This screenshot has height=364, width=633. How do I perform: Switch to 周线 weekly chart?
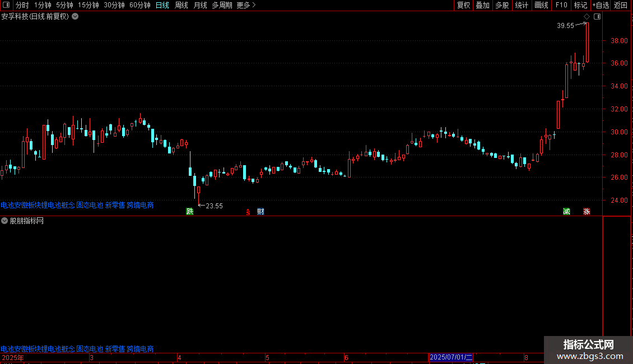[x=181, y=5]
